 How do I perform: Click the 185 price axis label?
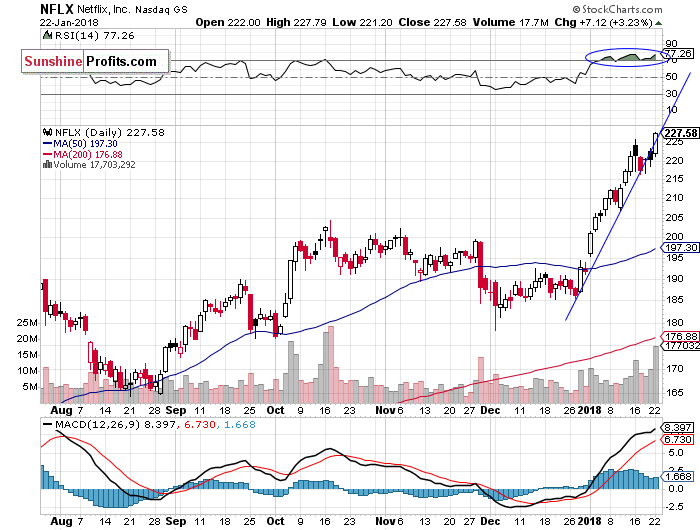pyautogui.click(x=674, y=300)
